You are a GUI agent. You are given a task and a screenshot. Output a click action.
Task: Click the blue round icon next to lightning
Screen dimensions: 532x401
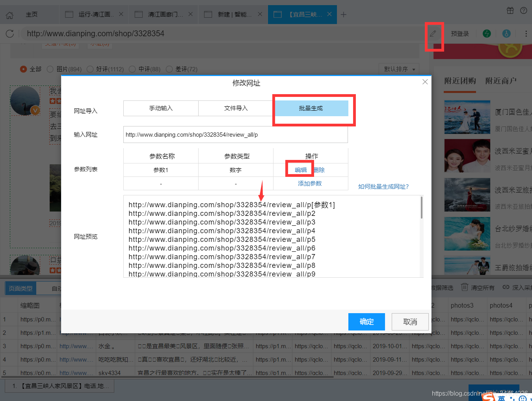click(506, 33)
